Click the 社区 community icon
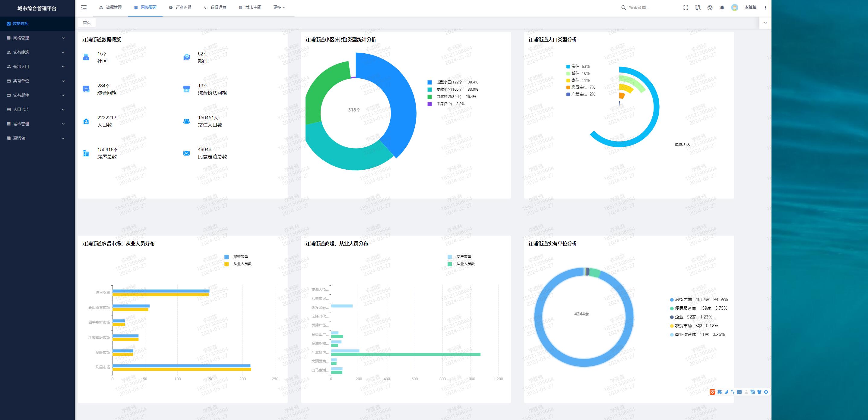The image size is (868, 420). click(86, 57)
